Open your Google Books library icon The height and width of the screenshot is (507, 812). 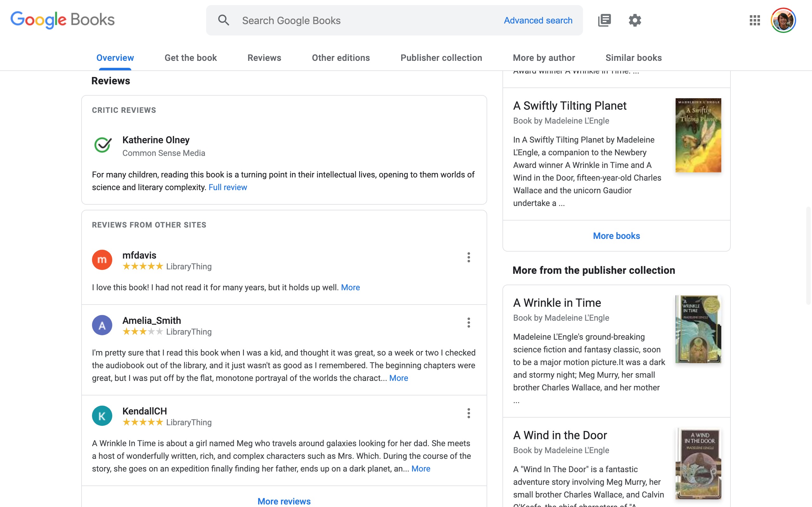(604, 20)
